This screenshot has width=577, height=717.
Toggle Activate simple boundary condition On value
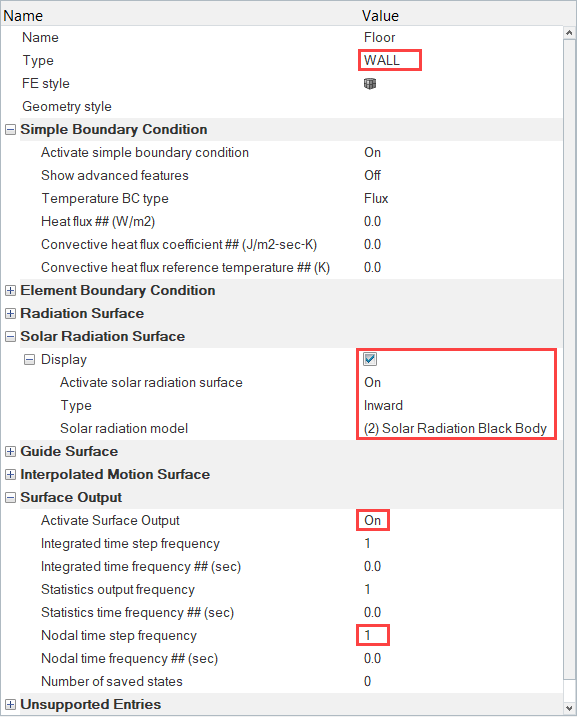pyautogui.click(x=372, y=152)
